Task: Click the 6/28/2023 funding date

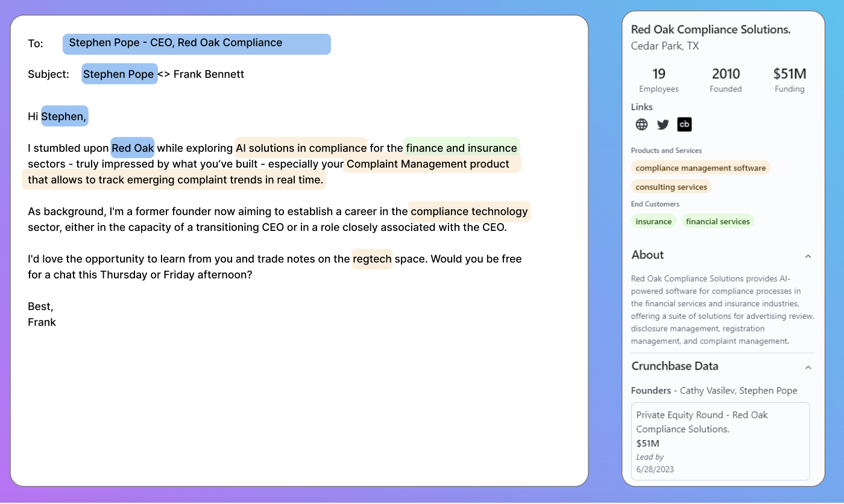Action: pos(655,469)
